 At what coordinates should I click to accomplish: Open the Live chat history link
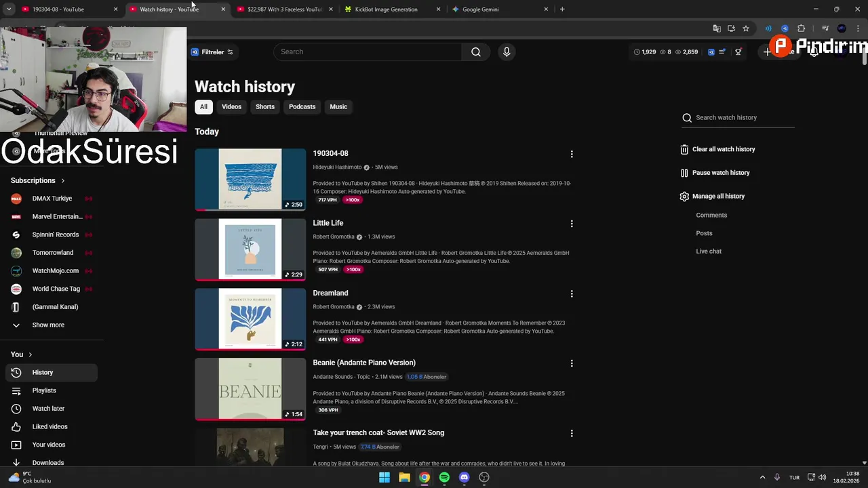click(x=709, y=251)
